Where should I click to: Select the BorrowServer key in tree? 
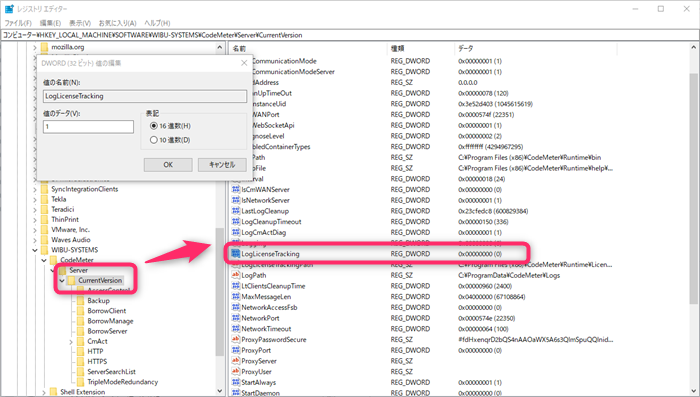tap(107, 331)
